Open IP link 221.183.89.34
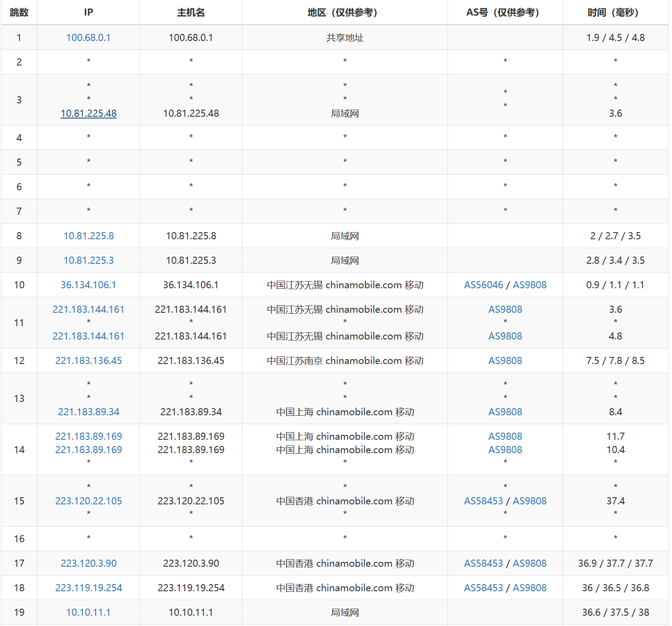Viewport: 672px width, 626px height. click(89, 412)
